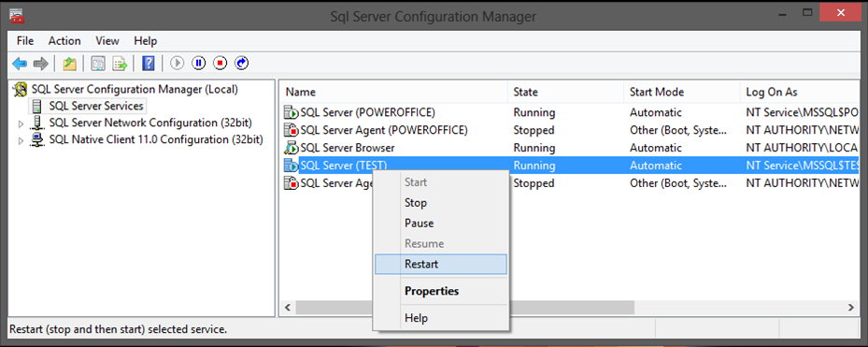Select SQL Server Configuration Manager (Local) root
This screenshot has width=868, height=347.
pos(135,89)
